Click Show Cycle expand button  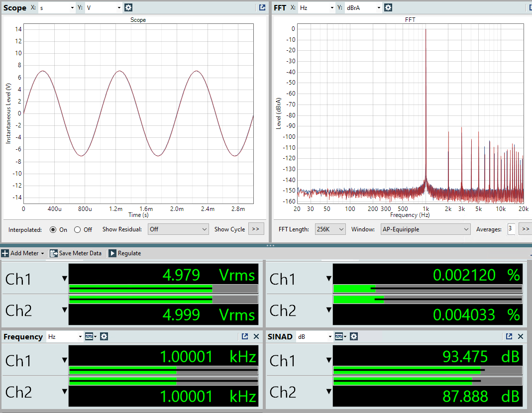point(256,229)
